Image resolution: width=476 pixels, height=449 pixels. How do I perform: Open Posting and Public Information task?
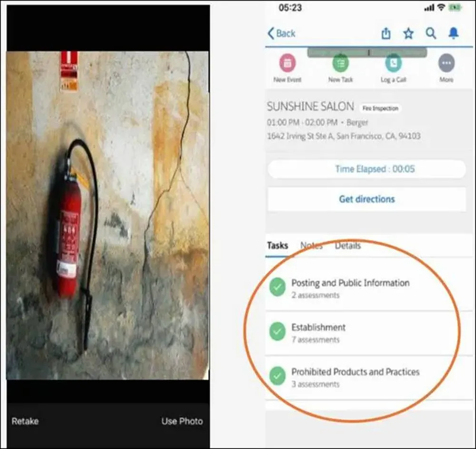click(369, 288)
